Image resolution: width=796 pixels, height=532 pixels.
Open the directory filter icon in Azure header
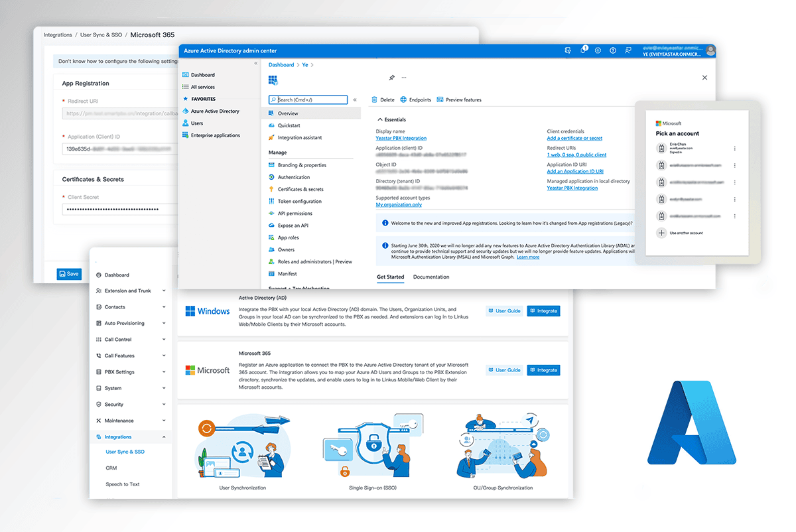[568, 50]
